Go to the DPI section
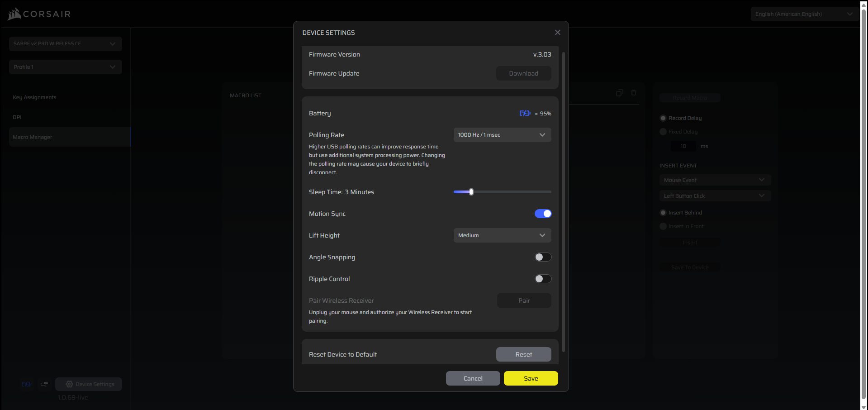Image resolution: width=868 pixels, height=410 pixels. pos(17,117)
